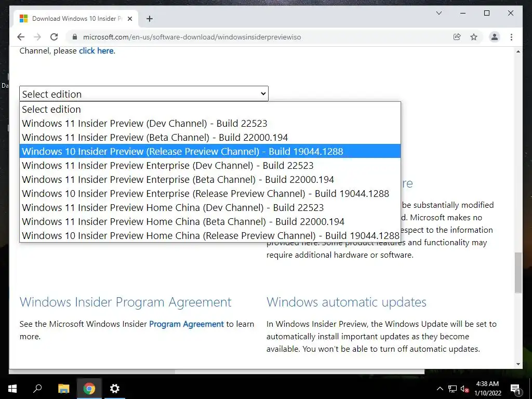Image resolution: width=532 pixels, height=399 pixels.
Task: Choose the 'Select edition' placeholder option
Action: tap(210, 109)
